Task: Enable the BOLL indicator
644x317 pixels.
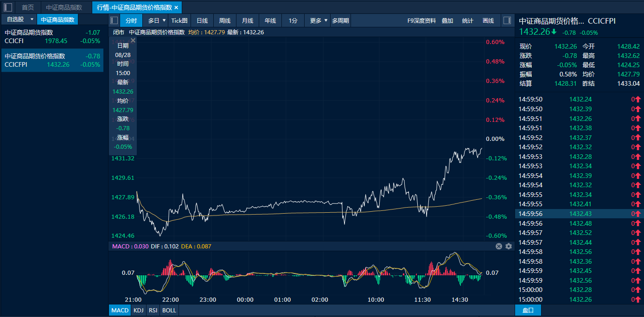Action: (169, 310)
